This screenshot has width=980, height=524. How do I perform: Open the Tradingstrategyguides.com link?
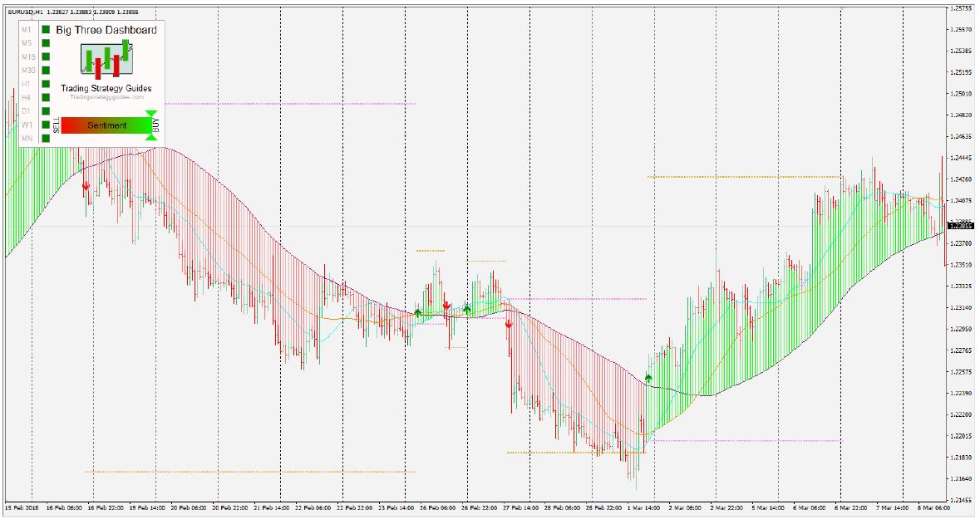point(107,97)
